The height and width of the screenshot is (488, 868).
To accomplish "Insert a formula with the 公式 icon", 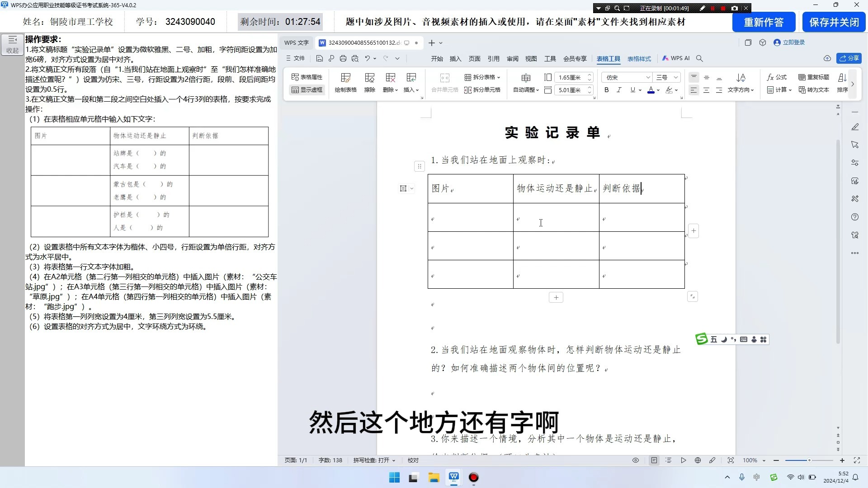I will click(x=776, y=77).
